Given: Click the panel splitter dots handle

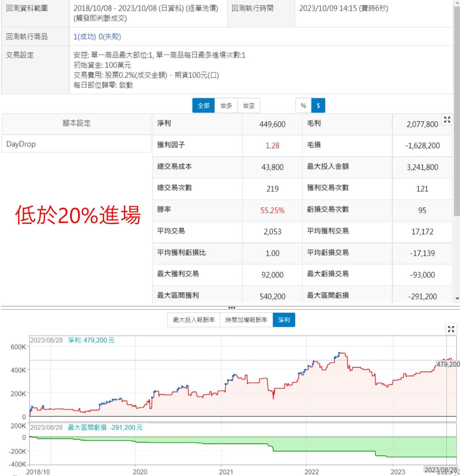Looking at the screenshot, I should click(232, 308).
